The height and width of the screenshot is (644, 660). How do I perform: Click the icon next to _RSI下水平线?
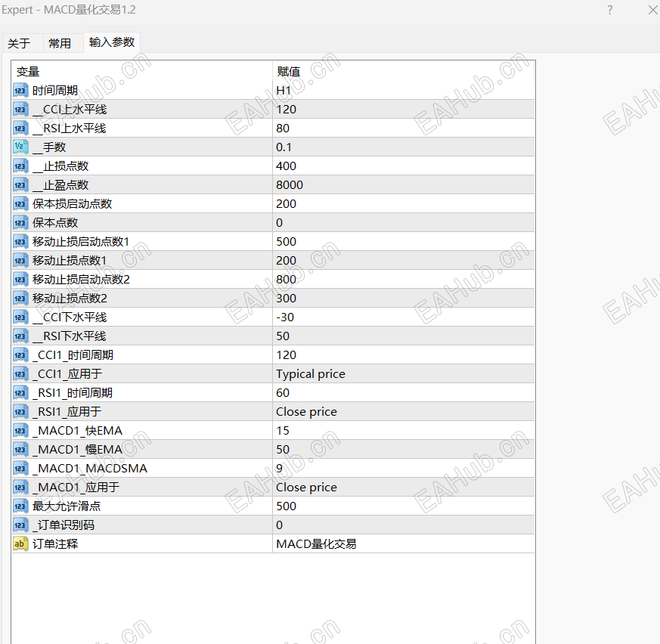point(20,336)
